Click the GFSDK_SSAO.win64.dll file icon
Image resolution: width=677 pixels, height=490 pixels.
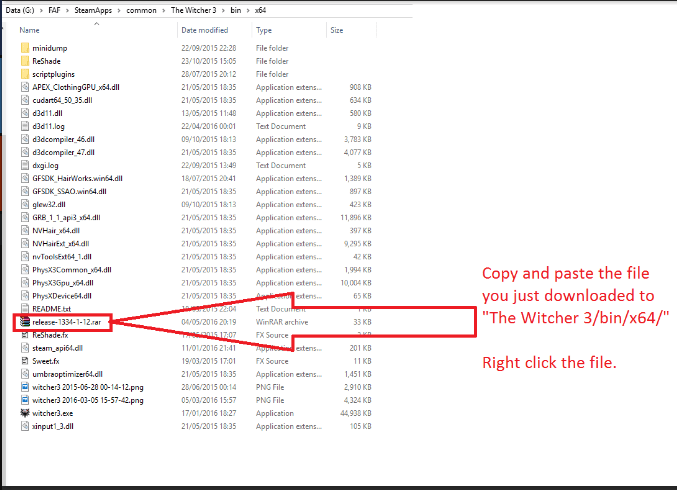(x=25, y=191)
